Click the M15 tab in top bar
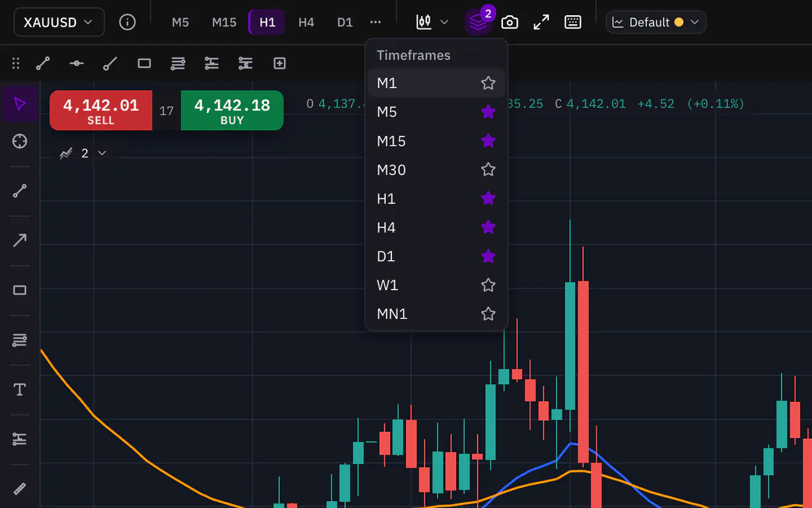The height and width of the screenshot is (508, 812). pos(224,22)
